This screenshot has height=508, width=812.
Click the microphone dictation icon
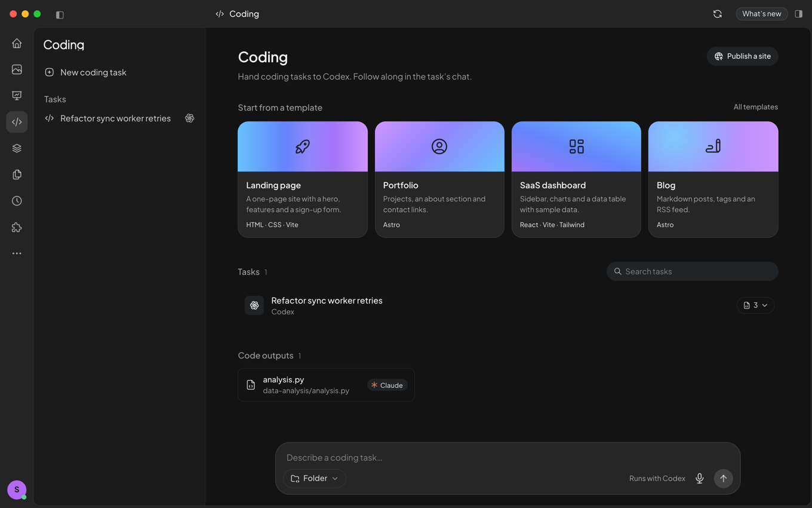pyautogui.click(x=700, y=478)
